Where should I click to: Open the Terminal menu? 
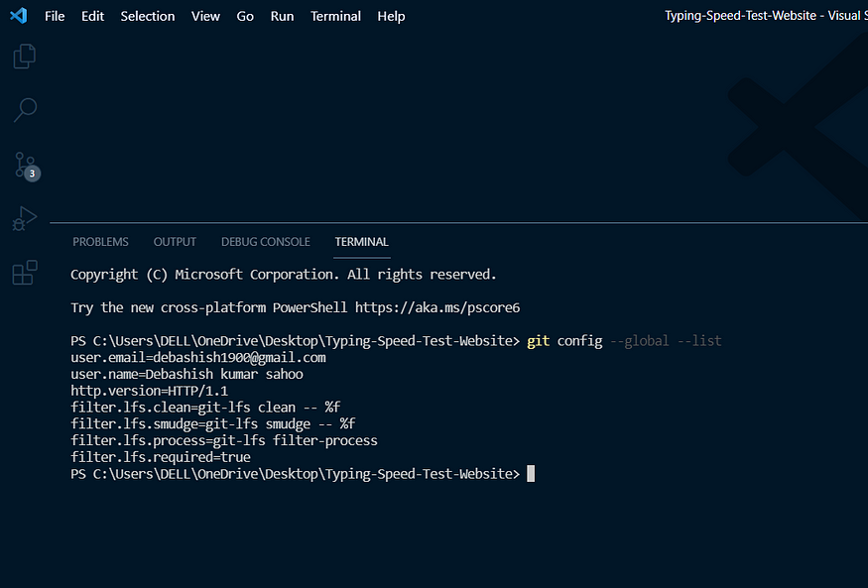(335, 16)
